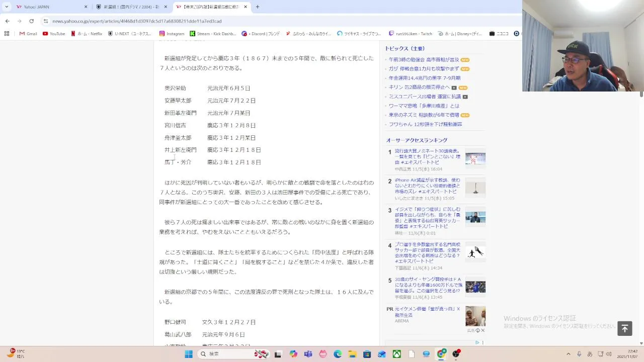Open the Discord bookmark

261,34
